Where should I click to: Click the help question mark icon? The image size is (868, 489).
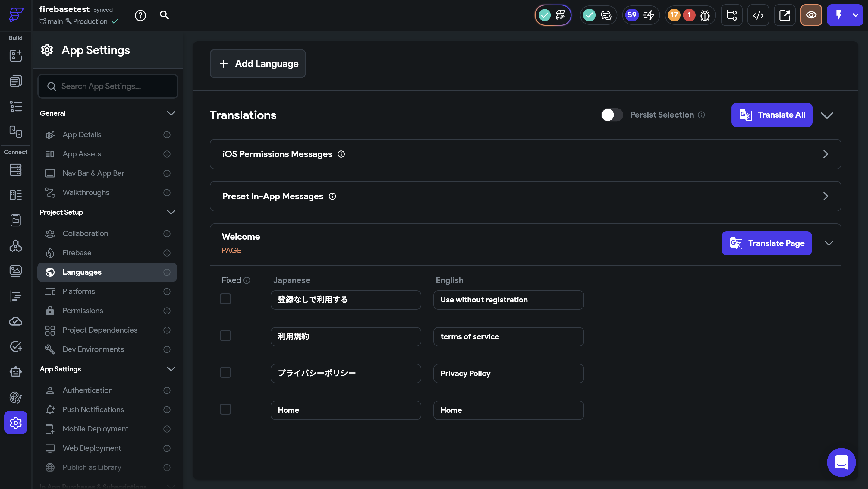[x=140, y=15]
